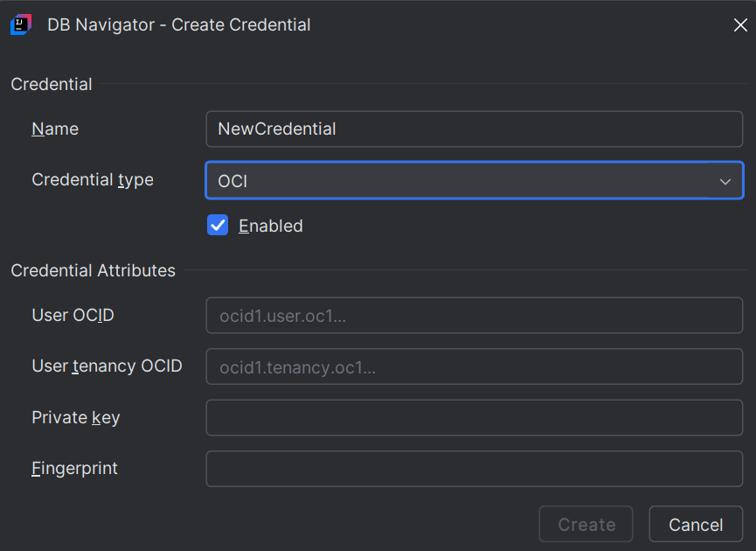Click the Private key input box
Screen dimensions: 756x551
click(474, 417)
